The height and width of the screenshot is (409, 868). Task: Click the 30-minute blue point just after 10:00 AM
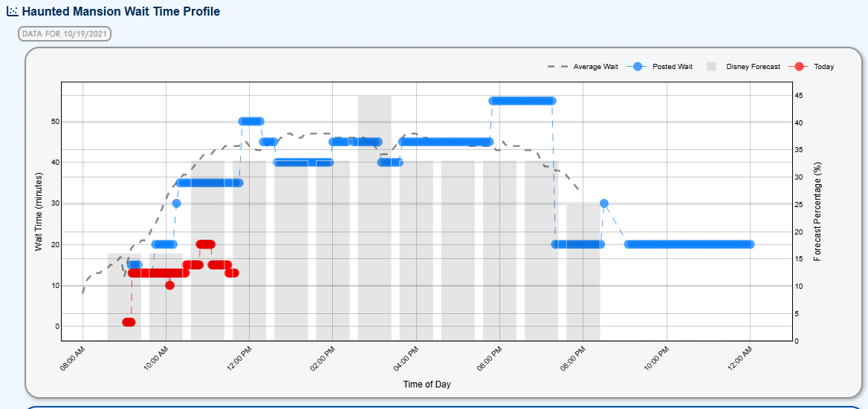click(x=177, y=203)
